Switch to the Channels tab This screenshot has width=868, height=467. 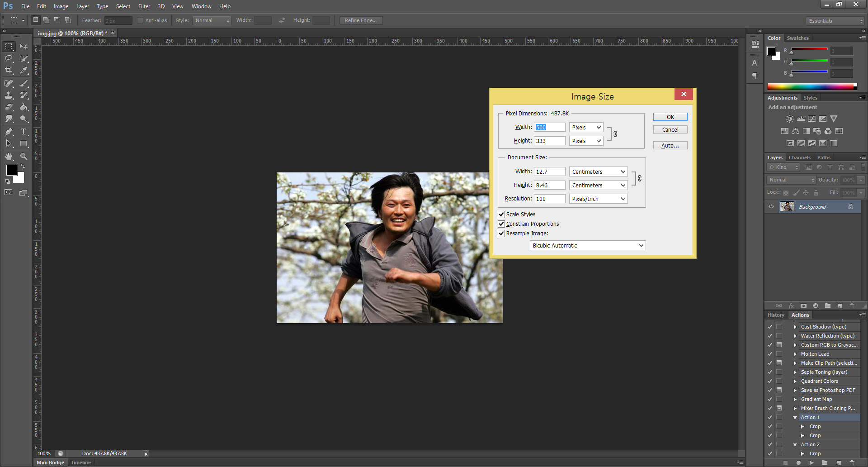click(x=799, y=157)
